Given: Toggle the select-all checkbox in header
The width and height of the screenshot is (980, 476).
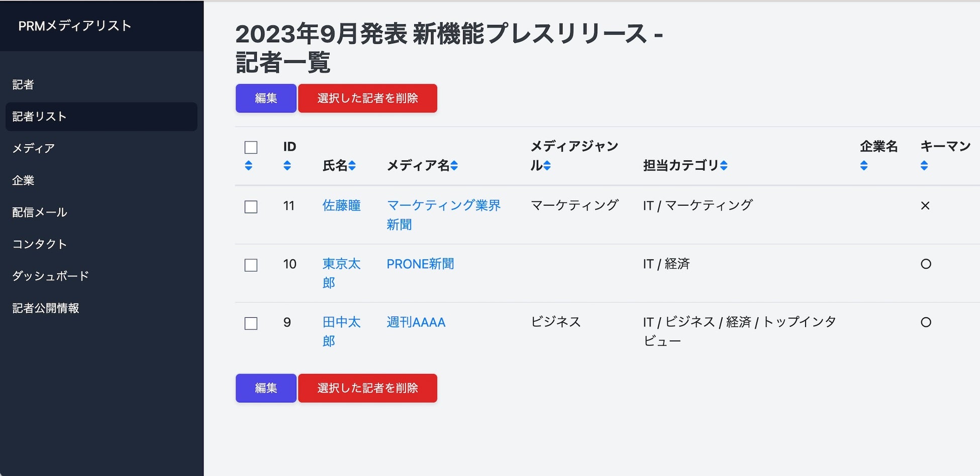Looking at the screenshot, I should click(x=251, y=147).
